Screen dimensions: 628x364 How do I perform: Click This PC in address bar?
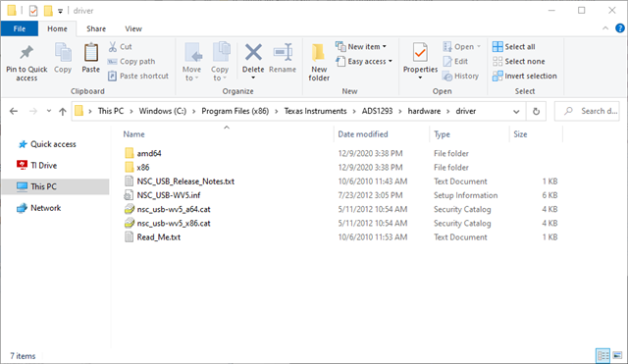pyautogui.click(x=111, y=111)
